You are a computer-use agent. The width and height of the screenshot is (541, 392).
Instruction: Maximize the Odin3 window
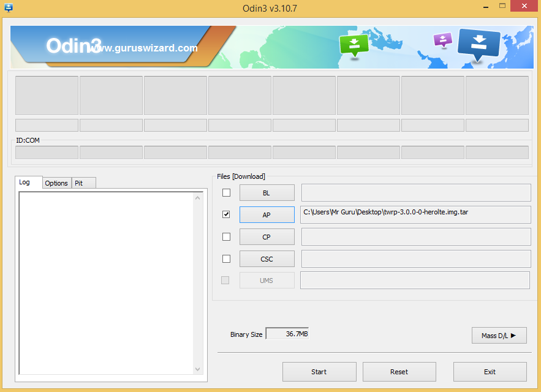(x=502, y=6)
